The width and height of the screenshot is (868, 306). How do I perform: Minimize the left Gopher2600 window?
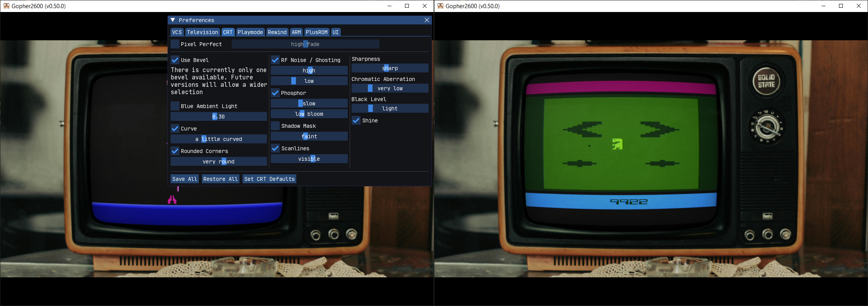[390, 6]
